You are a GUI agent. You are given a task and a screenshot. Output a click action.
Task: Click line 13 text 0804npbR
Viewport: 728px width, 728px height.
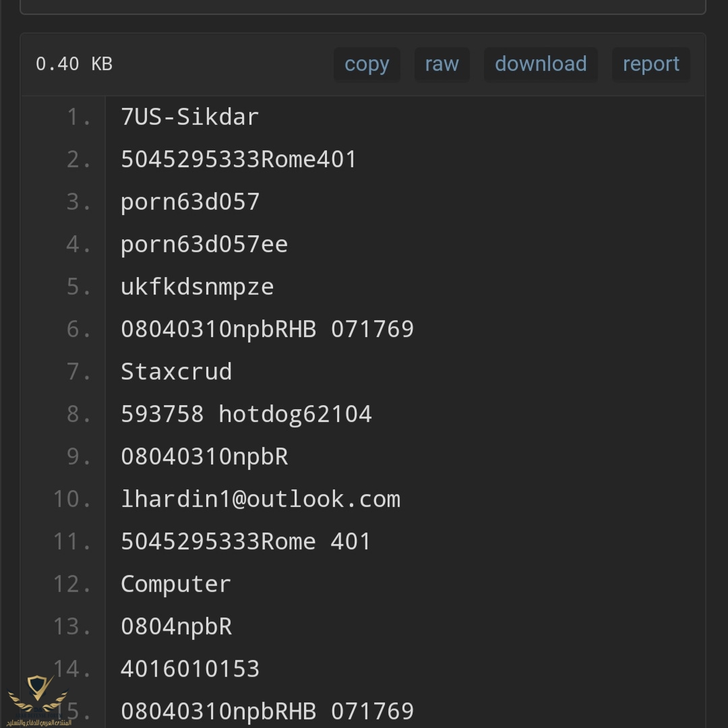[x=177, y=626]
